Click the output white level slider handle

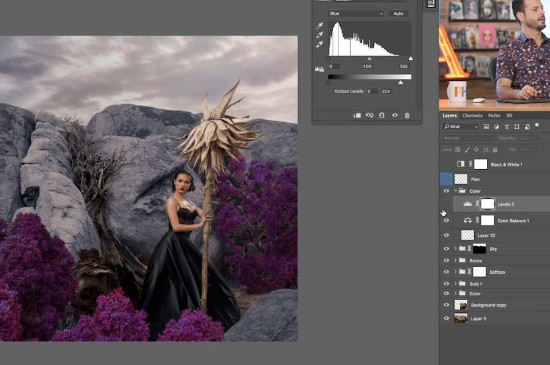401,82
